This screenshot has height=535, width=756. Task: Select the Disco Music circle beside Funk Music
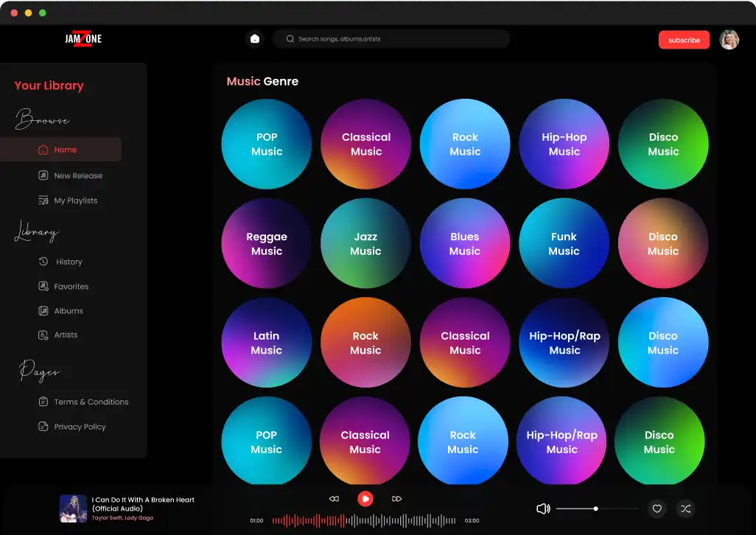[663, 243]
